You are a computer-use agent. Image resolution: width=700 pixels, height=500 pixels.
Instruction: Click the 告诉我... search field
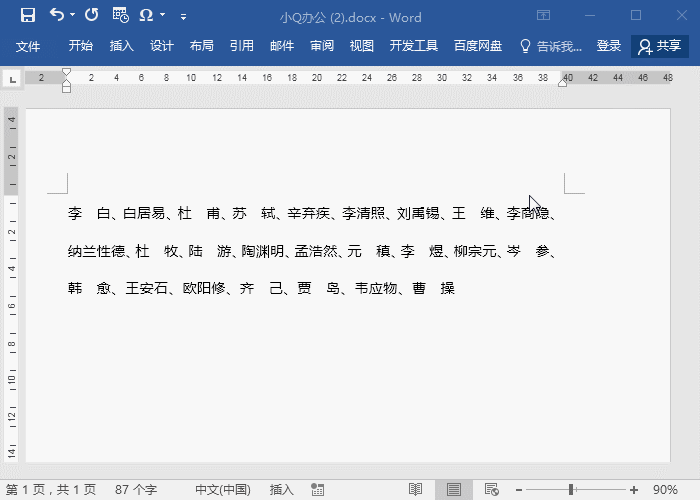pyautogui.click(x=559, y=46)
